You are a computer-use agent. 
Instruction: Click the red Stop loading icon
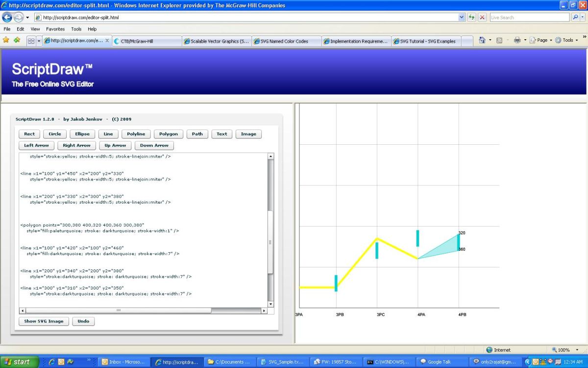[482, 17]
